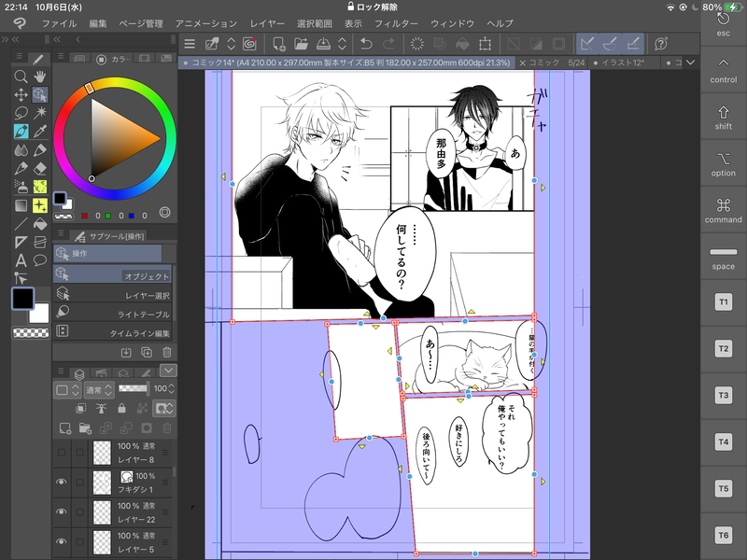
Task: Tick the checkbox beside レイヤー 22
Action: coord(79,512)
